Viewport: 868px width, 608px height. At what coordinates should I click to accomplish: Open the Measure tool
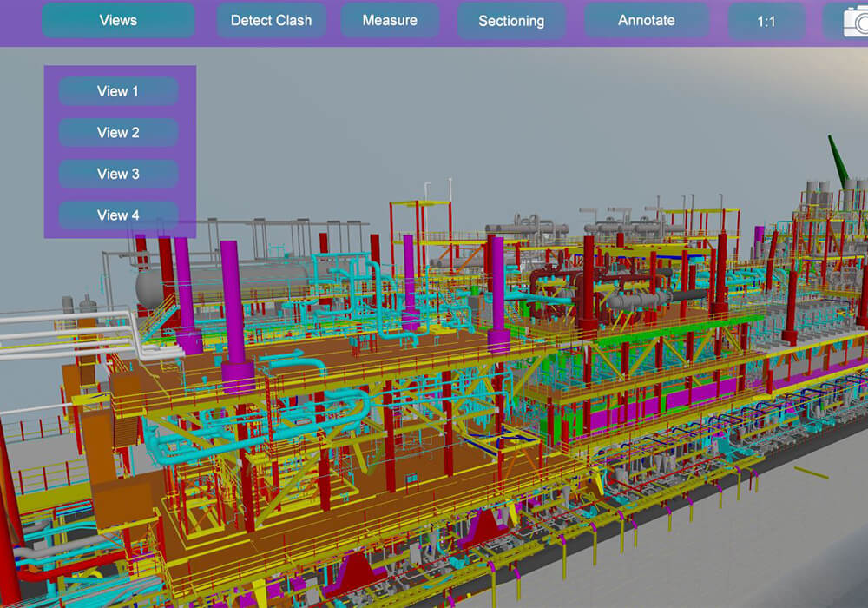[x=389, y=20]
